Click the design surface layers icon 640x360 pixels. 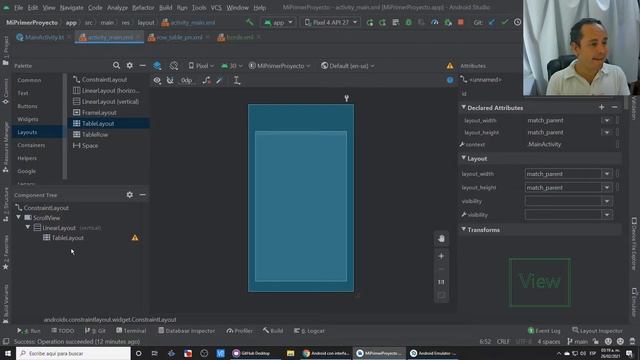tap(157, 66)
